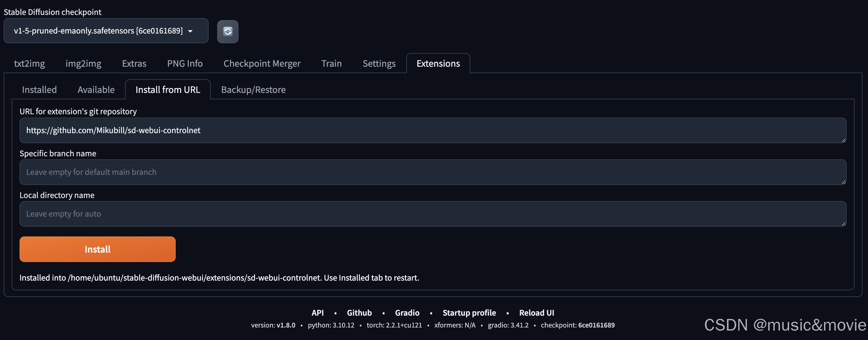Switch to the Train tab
This screenshot has width=868, height=340.
pyautogui.click(x=331, y=63)
